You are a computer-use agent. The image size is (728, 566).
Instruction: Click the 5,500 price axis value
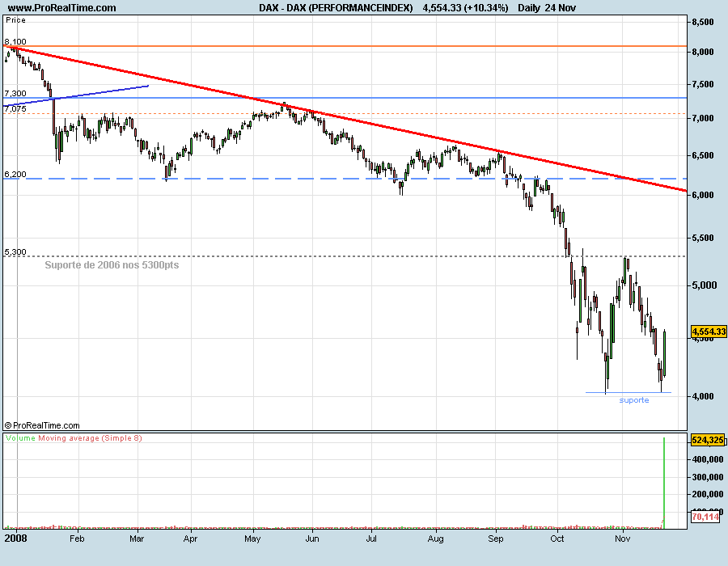tap(703, 238)
